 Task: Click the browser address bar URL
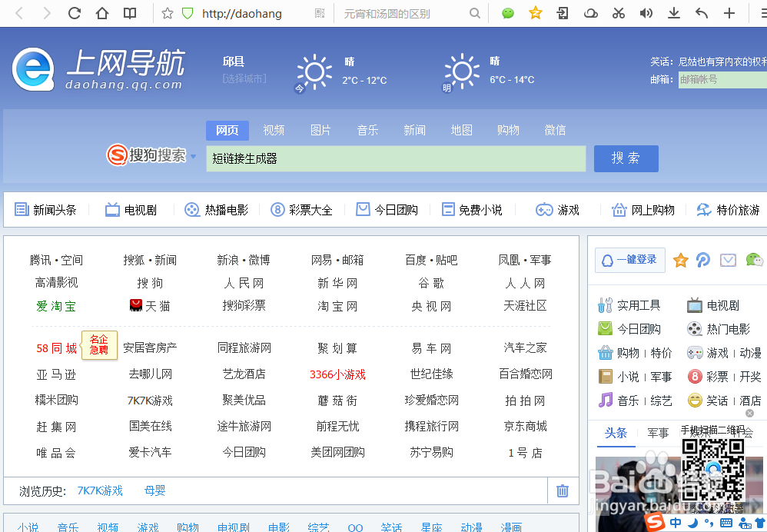tap(241, 14)
